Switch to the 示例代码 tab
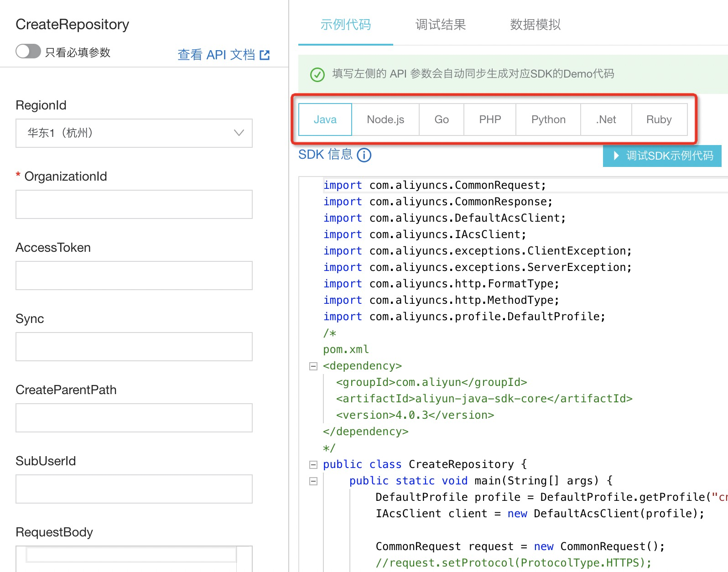This screenshot has height=572, width=728. [346, 24]
